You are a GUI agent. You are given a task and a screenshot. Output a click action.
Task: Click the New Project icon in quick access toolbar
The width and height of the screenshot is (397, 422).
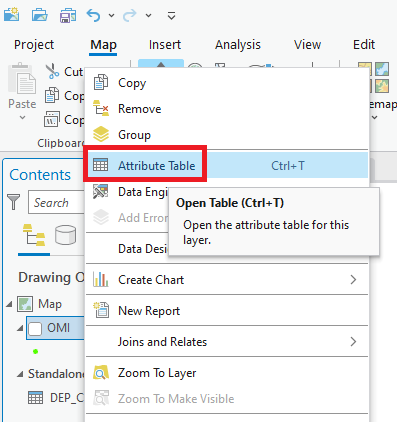(11, 15)
